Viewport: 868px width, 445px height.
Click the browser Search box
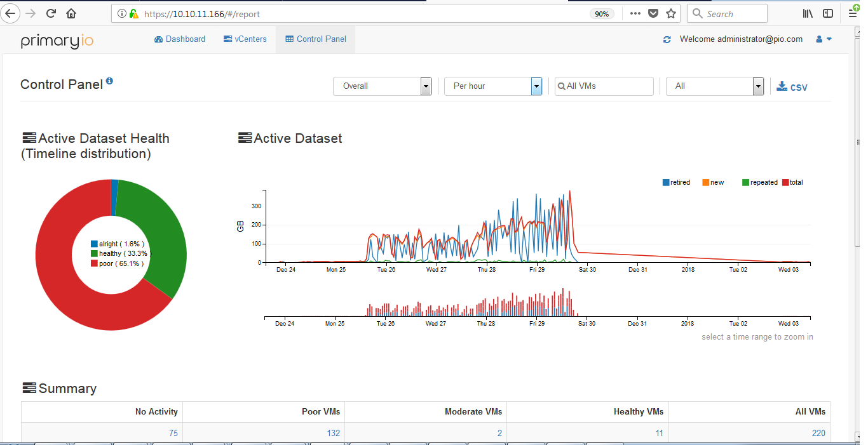[728, 13]
